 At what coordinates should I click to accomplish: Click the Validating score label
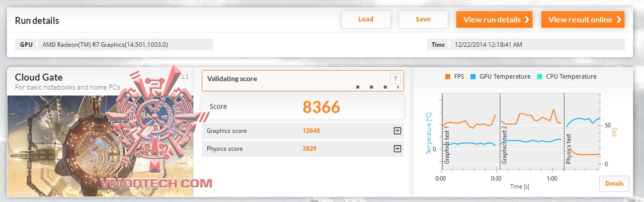click(232, 79)
